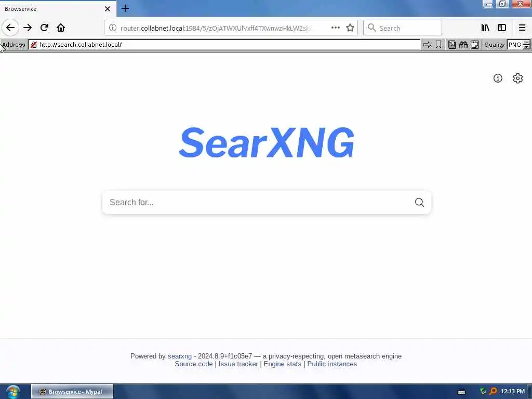Click the green network tray icon
This screenshot has width=532, height=399.
tap(483, 391)
